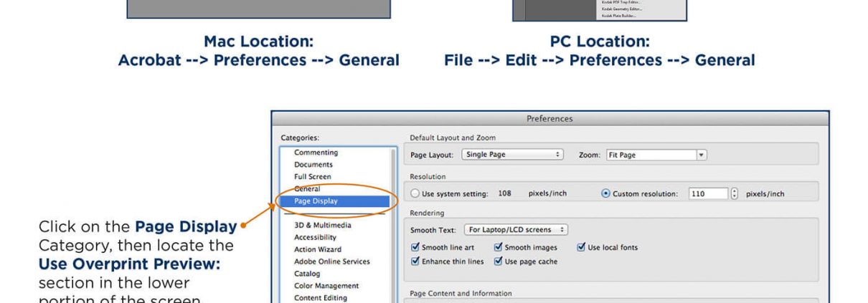This screenshot has height=303, width=868.
Task: Toggle the Use local fonts checkbox
Action: (582, 248)
